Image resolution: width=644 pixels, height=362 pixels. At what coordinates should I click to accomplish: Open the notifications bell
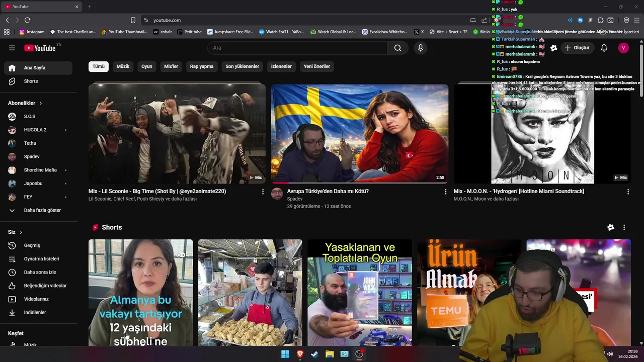tap(604, 48)
